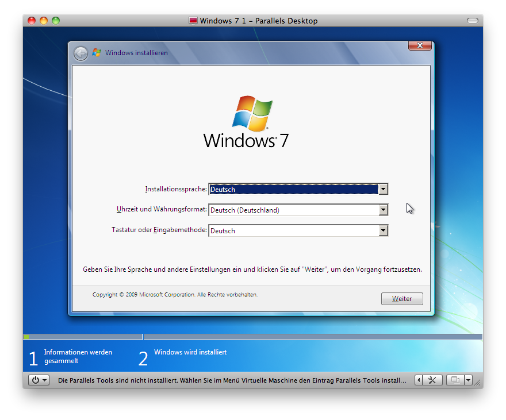506x420 pixels.
Task: Select step 2 'Windows wird installiert'
Action: tap(190, 352)
